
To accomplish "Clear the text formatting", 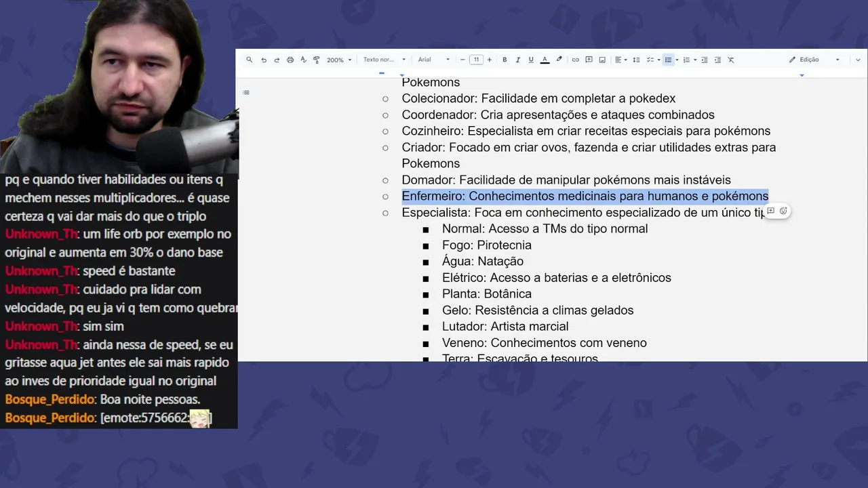I will 731,60.
